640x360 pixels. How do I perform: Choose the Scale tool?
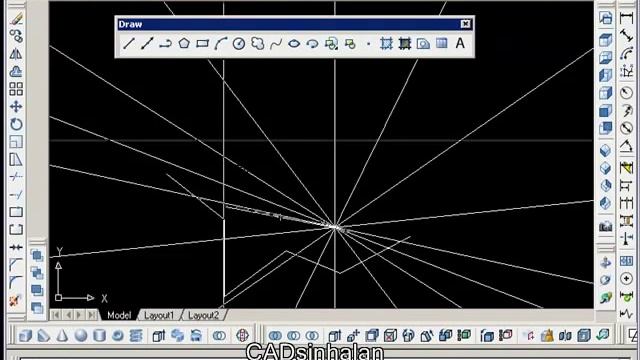(x=16, y=142)
